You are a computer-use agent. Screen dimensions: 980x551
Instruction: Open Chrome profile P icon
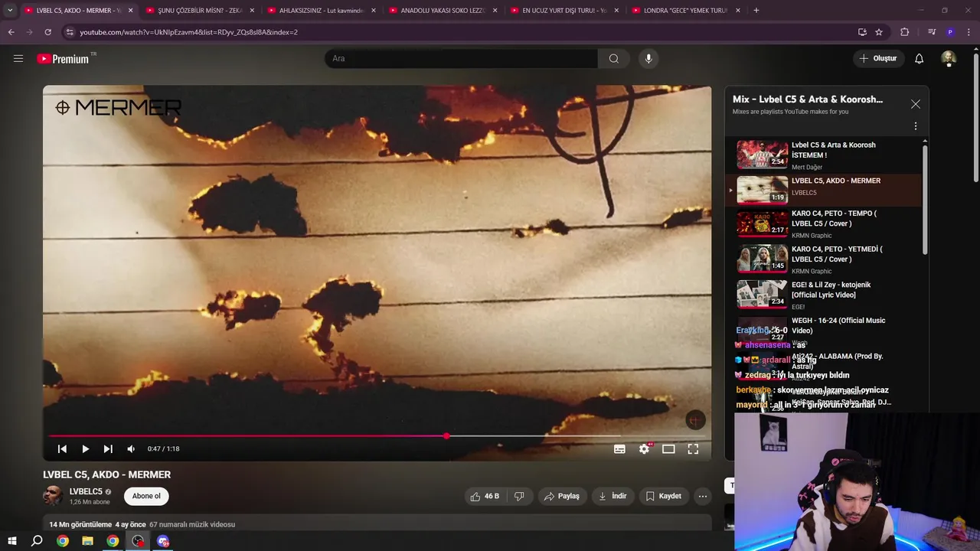pyautogui.click(x=950, y=32)
